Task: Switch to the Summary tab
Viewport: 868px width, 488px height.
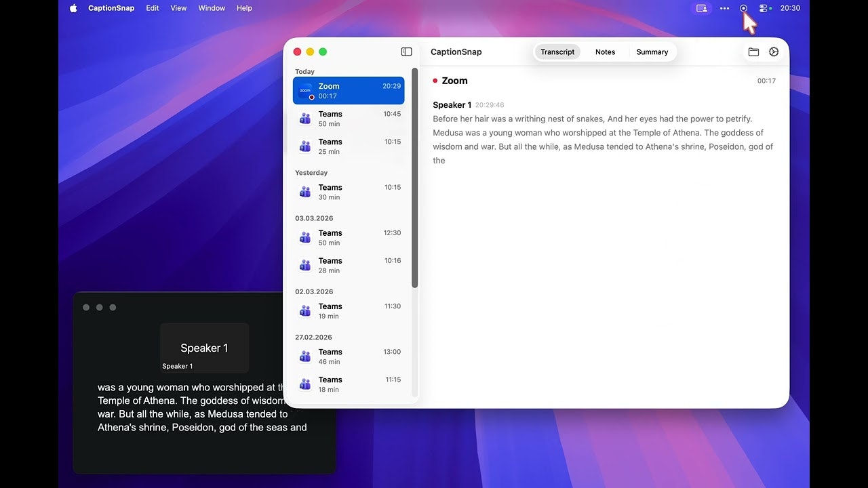Action: click(x=652, y=52)
